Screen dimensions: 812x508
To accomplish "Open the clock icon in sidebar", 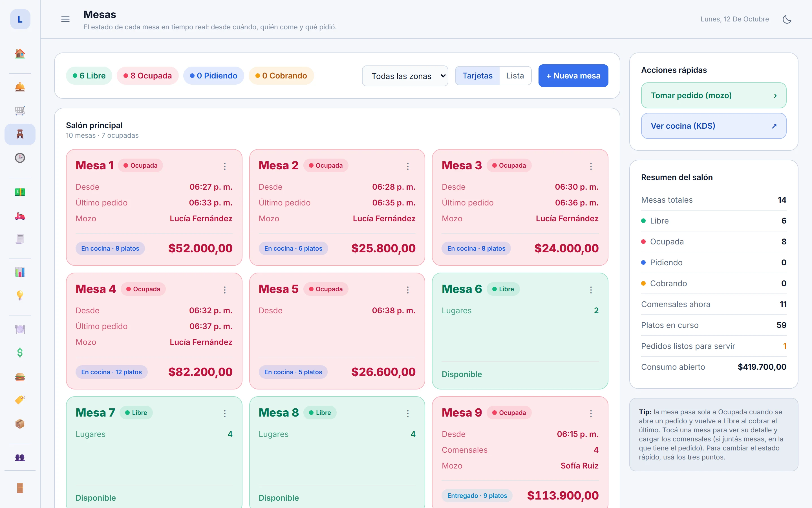I will [20, 157].
